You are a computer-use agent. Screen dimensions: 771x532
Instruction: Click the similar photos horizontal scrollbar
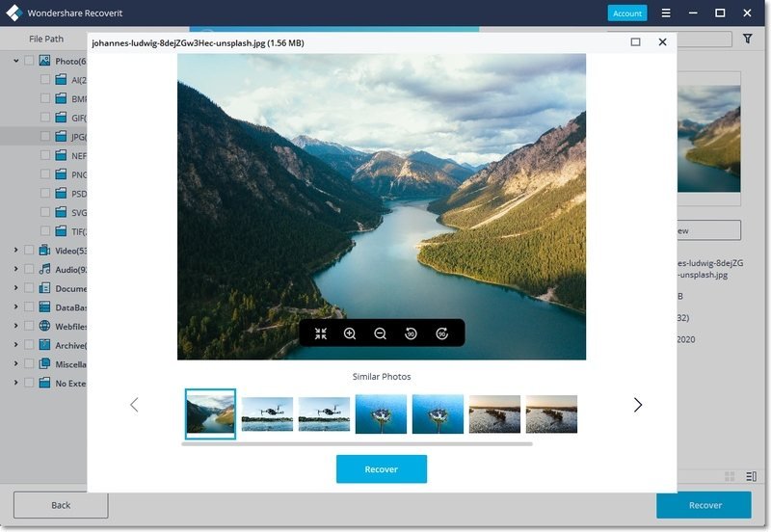(357, 444)
